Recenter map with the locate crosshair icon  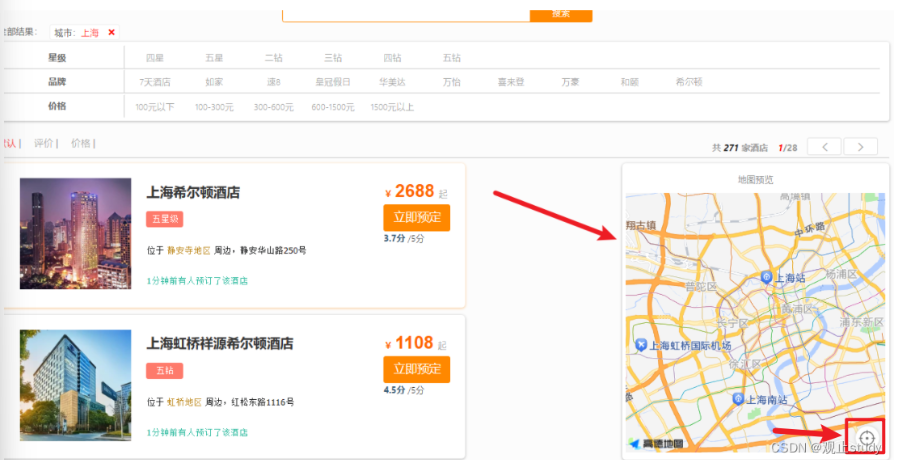coord(867,439)
